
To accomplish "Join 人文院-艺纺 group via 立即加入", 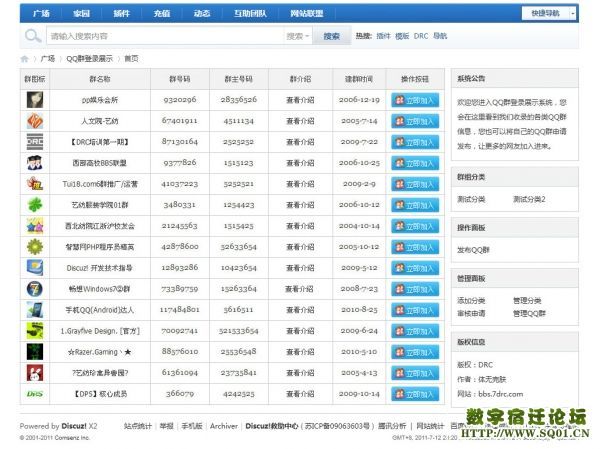I will coord(415,121).
